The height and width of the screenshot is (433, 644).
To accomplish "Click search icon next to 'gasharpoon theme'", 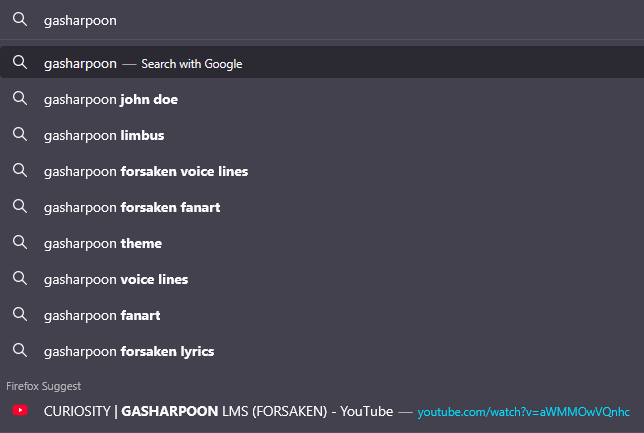I will (20, 243).
